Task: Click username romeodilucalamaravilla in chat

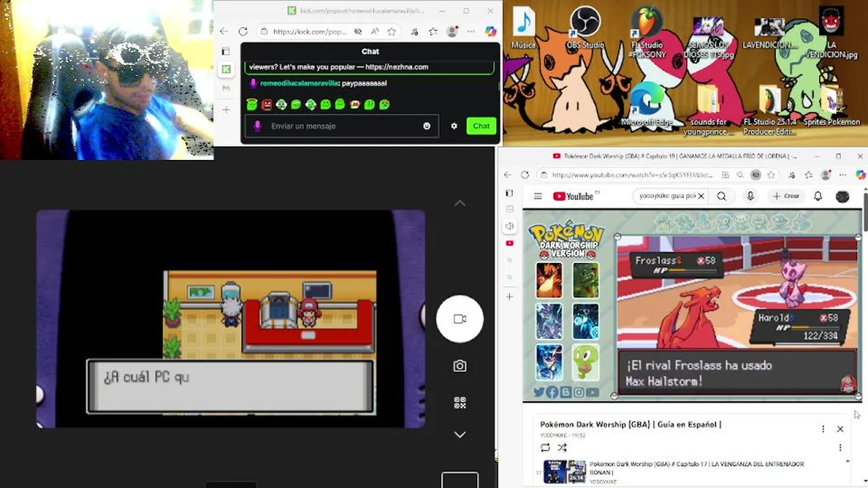Action: click(299, 83)
